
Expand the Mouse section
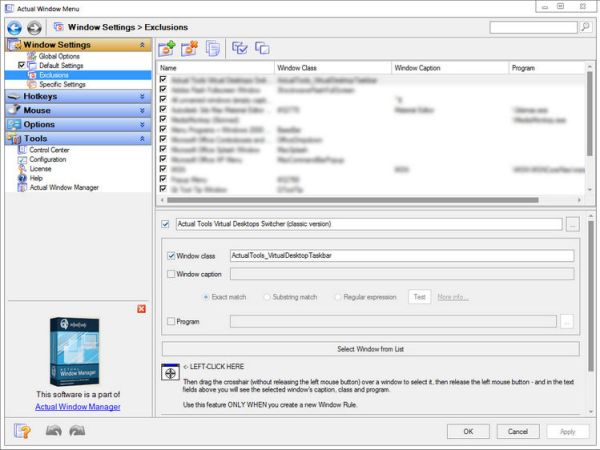(x=142, y=111)
